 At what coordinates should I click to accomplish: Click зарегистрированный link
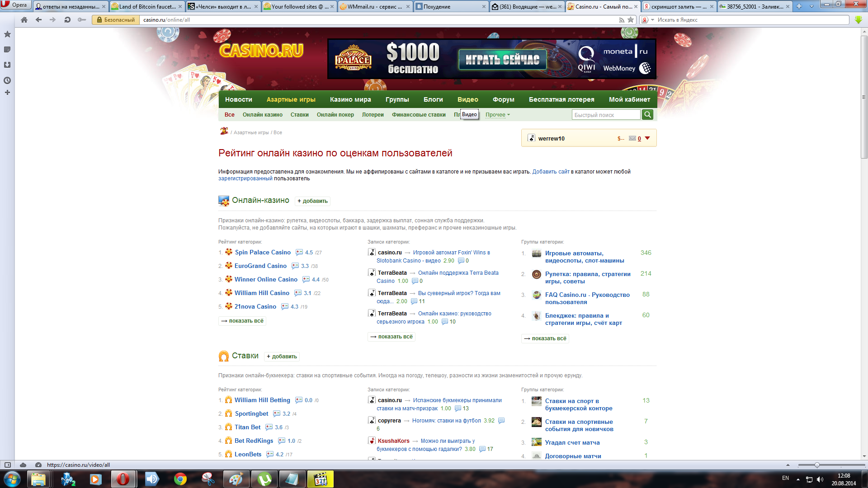pos(245,178)
